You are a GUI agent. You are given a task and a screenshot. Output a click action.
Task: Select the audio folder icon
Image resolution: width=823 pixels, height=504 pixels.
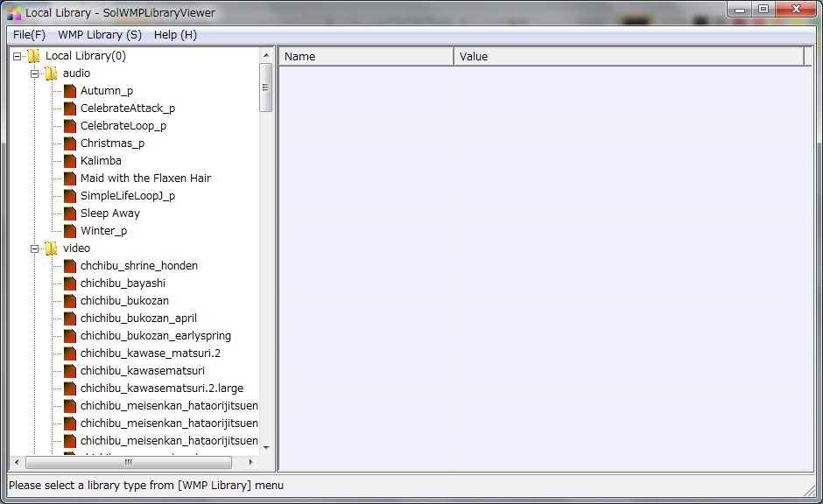click(x=51, y=73)
